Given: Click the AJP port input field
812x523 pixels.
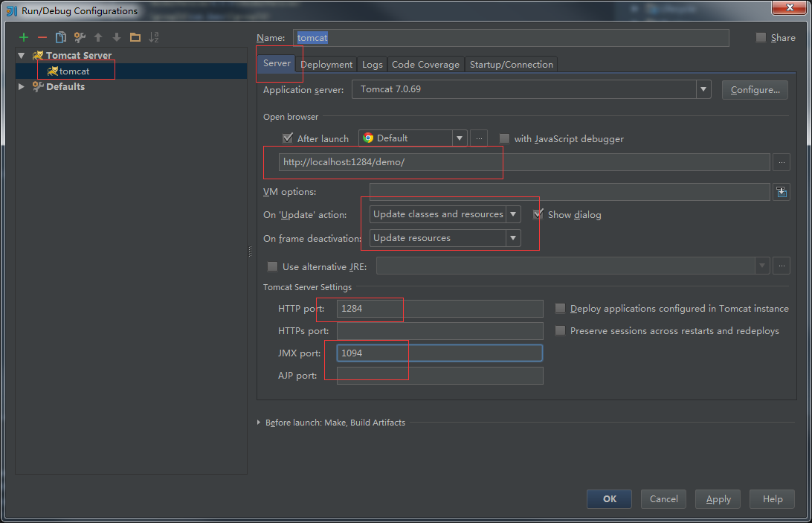Looking at the screenshot, I should coord(439,375).
